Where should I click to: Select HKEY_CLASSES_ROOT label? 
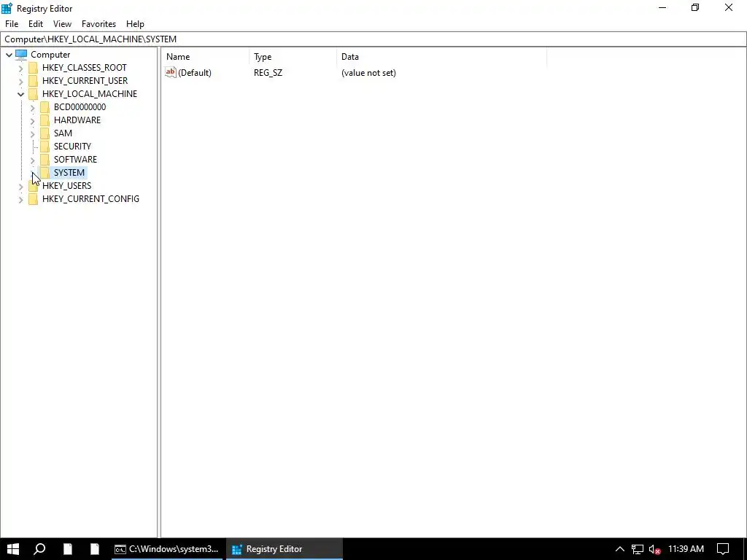pos(85,68)
